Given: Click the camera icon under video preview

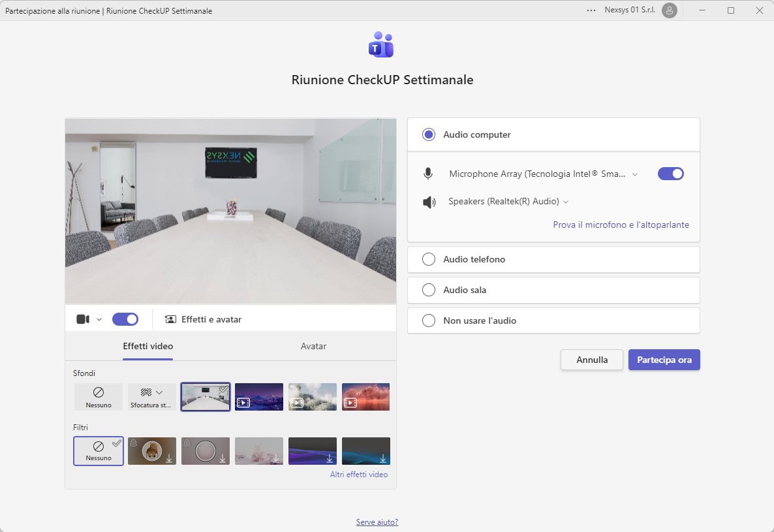Looking at the screenshot, I should (x=83, y=319).
